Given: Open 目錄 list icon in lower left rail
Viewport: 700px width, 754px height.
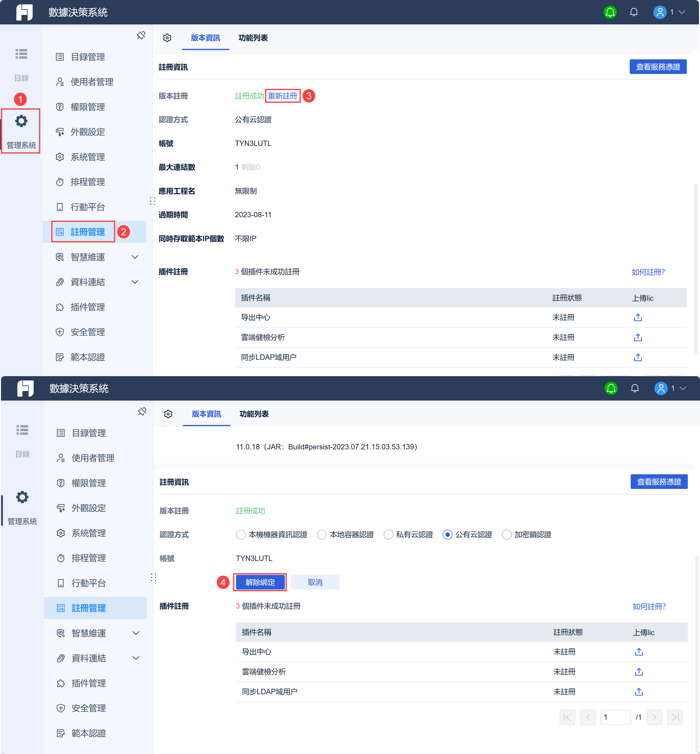Looking at the screenshot, I should [22, 430].
